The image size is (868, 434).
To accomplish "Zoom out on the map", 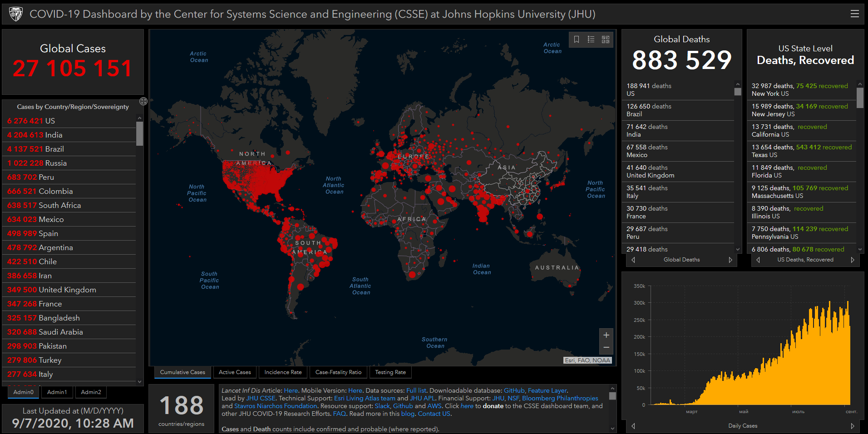I will click(606, 348).
